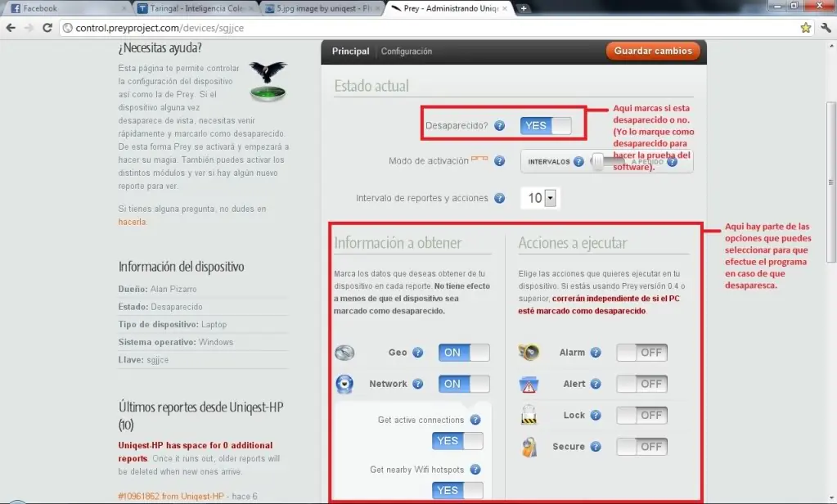Click help icon for Intervalo de reportes y acciones
This screenshot has width=837, height=504.
(499, 198)
